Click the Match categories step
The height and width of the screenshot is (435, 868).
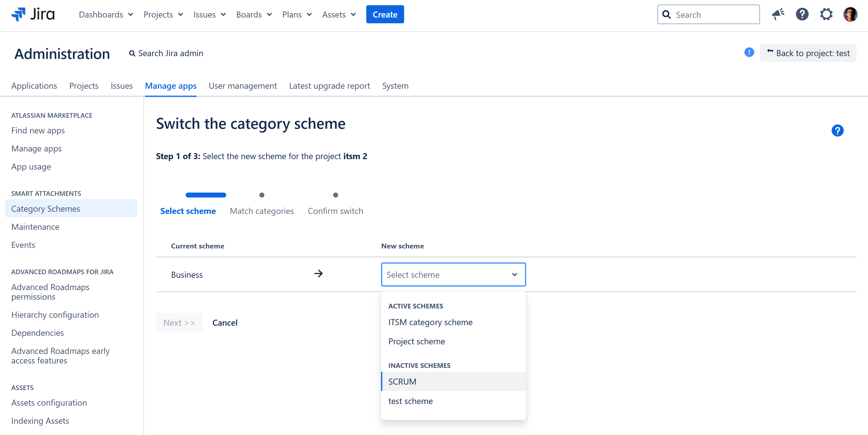tap(262, 211)
